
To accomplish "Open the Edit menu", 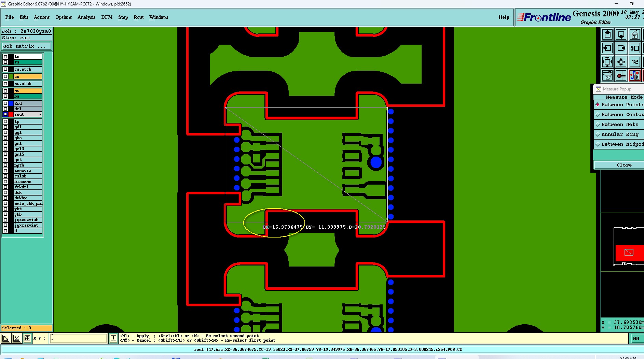I will click(24, 17).
